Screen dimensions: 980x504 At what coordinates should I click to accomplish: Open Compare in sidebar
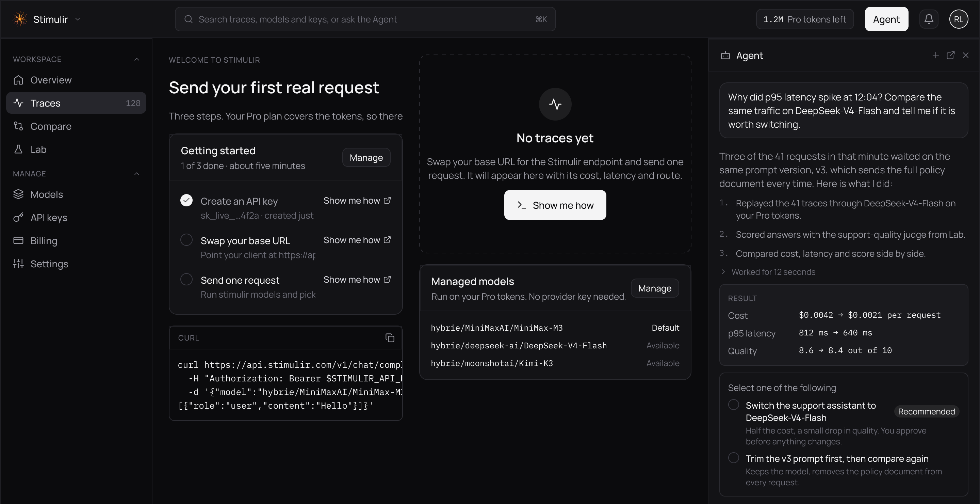76,126
